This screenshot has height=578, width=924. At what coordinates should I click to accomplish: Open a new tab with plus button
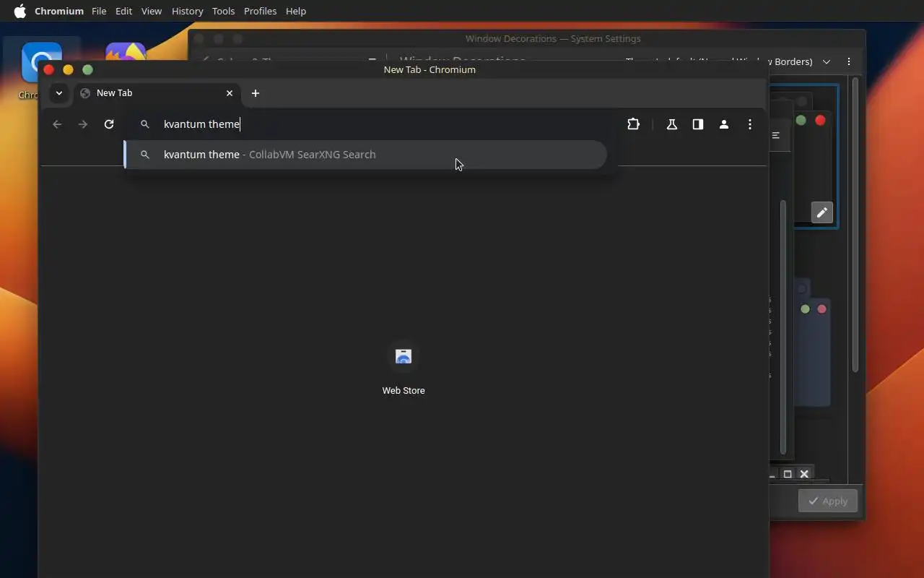click(256, 93)
